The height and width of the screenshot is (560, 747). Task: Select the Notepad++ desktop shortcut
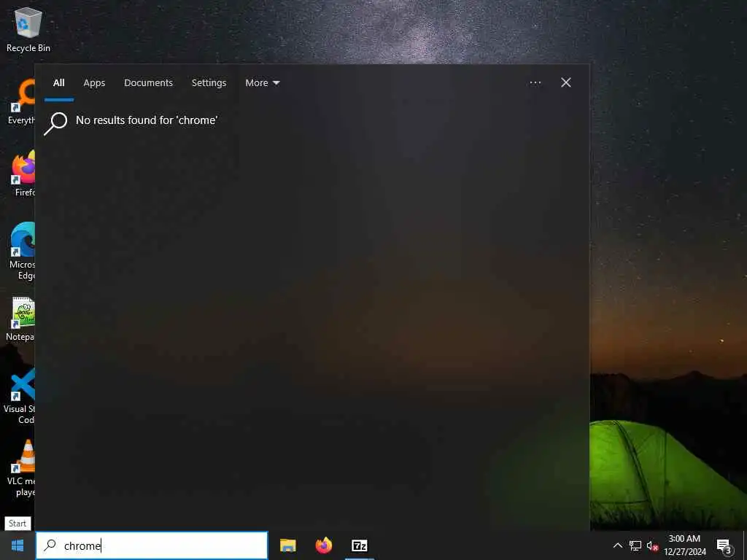[20, 319]
